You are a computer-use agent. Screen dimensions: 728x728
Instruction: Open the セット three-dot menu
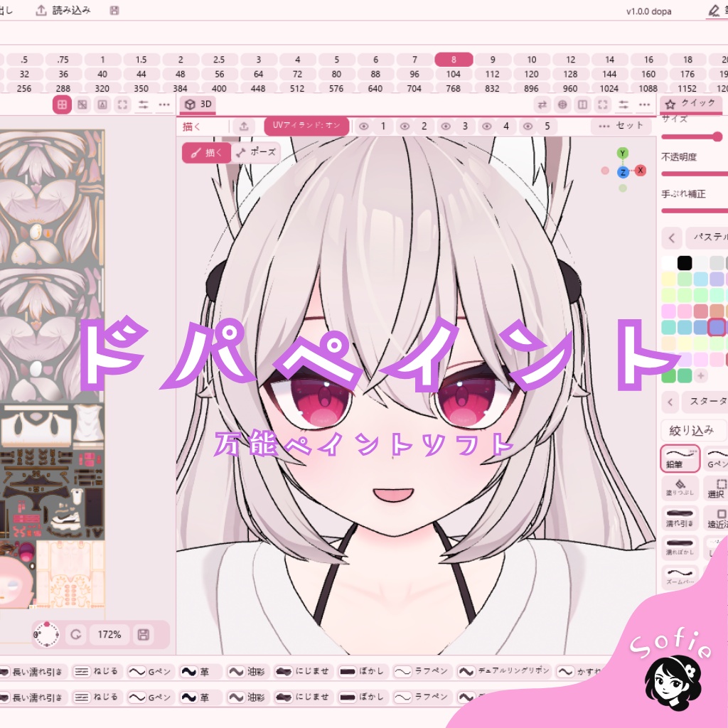(x=621, y=126)
